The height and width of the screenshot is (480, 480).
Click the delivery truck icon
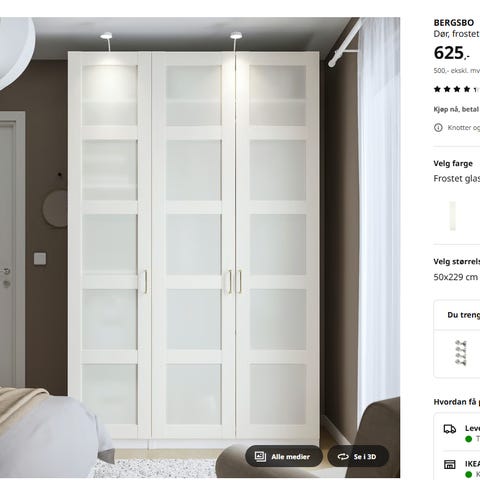[450, 429]
